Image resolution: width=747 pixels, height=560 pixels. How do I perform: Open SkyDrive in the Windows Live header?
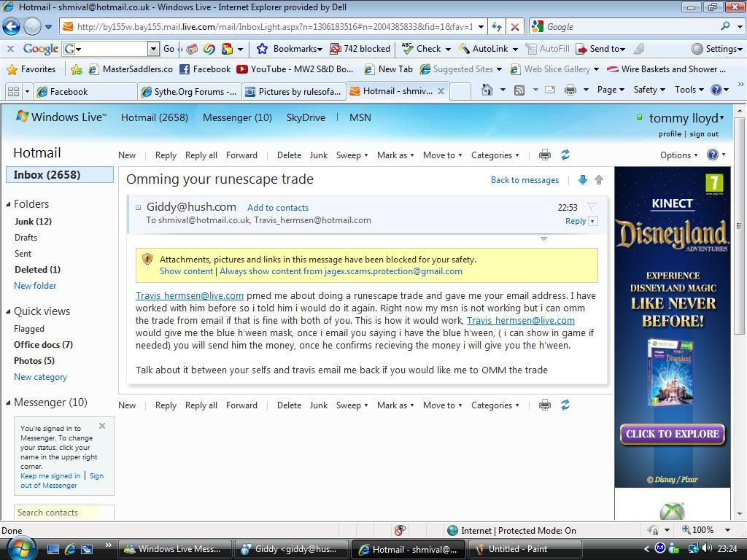point(306,117)
